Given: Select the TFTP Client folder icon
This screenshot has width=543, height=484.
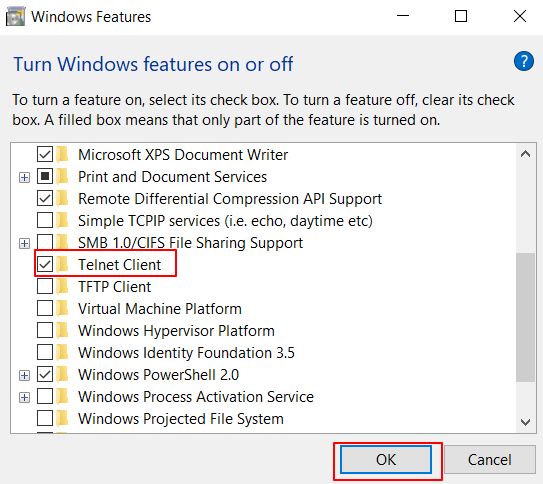Looking at the screenshot, I should pyautogui.click(x=63, y=286).
